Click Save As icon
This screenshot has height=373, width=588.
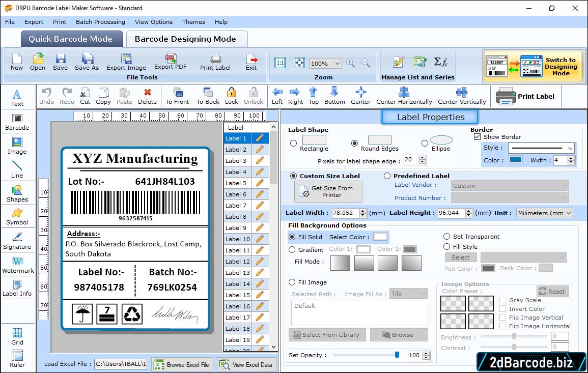tap(87, 62)
